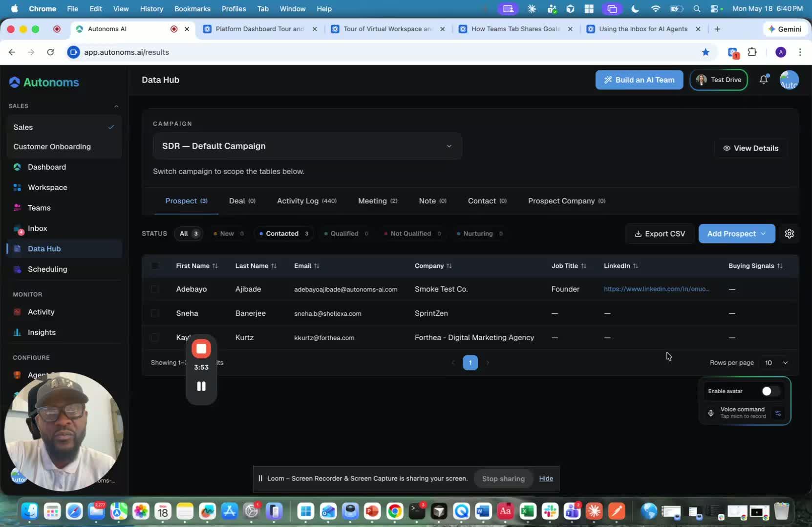
Task: Filter status by All
Action: point(189,234)
